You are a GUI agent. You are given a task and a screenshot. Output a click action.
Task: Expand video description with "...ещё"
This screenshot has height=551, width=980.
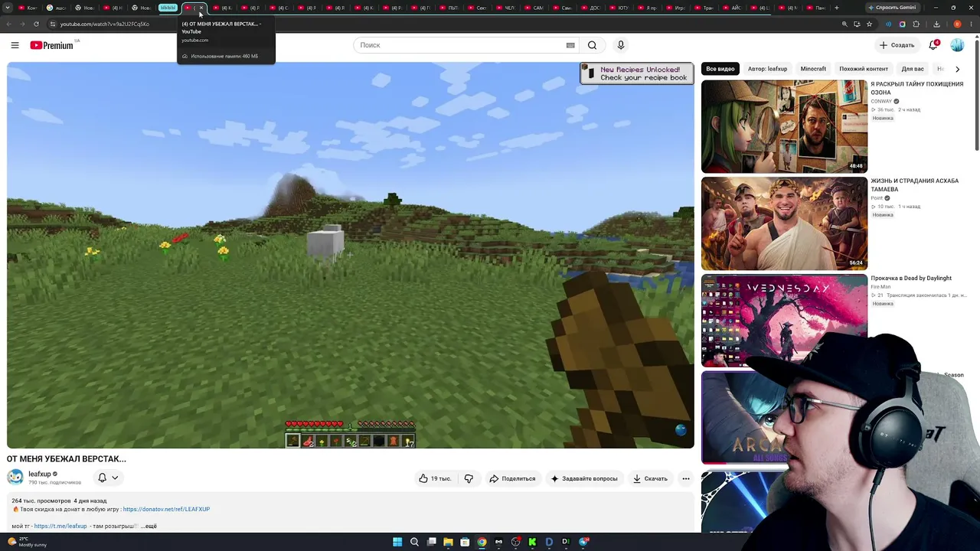(x=149, y=527)
